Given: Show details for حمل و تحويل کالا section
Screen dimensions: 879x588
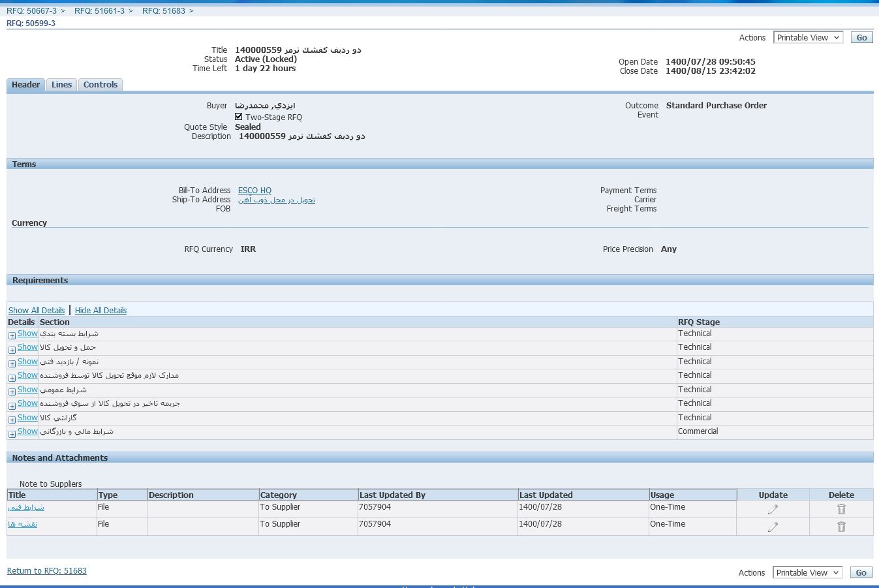Looking at the screenshot, I should (27, 347).
